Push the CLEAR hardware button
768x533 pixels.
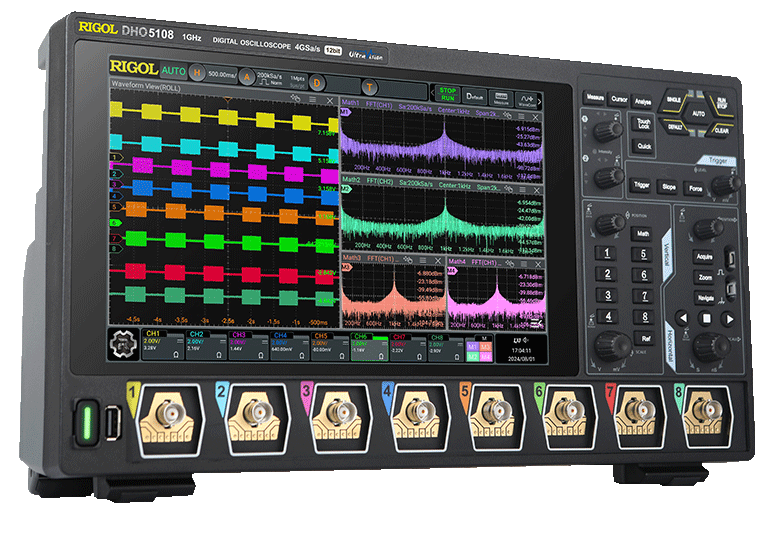[x=721, y=130]
